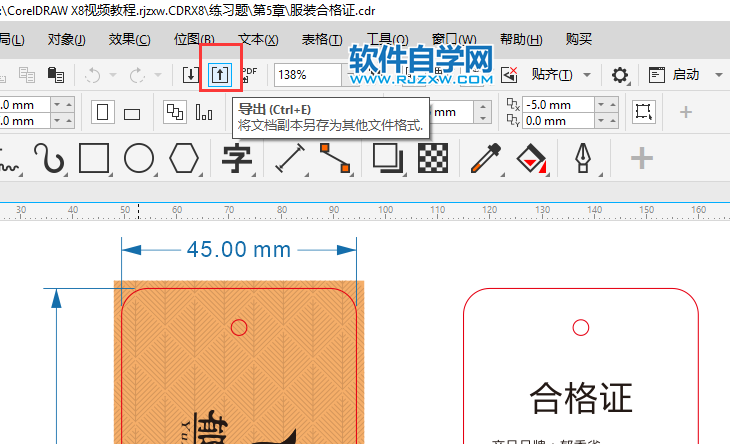
Task: Open the 贴齐 (Snap To) dropdown
Action: click(x=559, y=75)
